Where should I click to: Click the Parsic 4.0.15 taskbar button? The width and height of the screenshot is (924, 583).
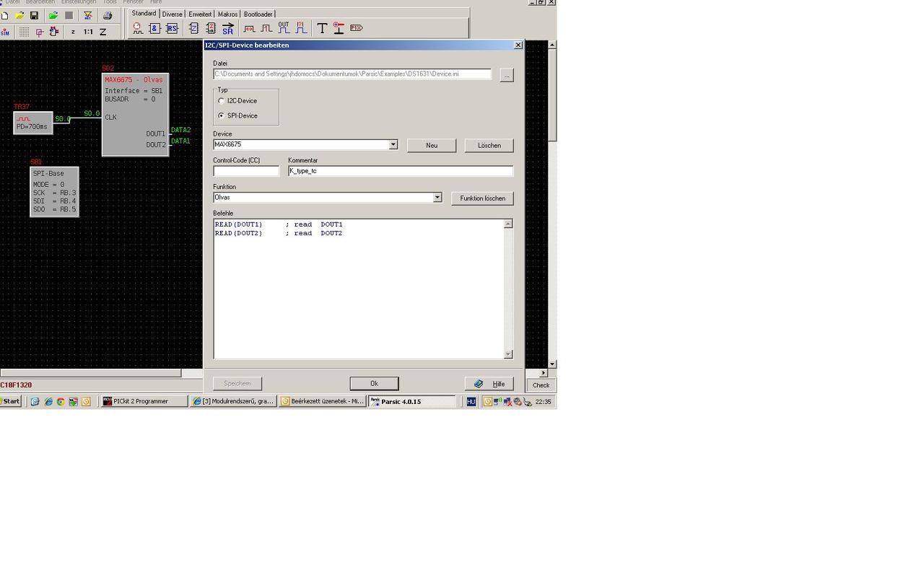point(412,401)
